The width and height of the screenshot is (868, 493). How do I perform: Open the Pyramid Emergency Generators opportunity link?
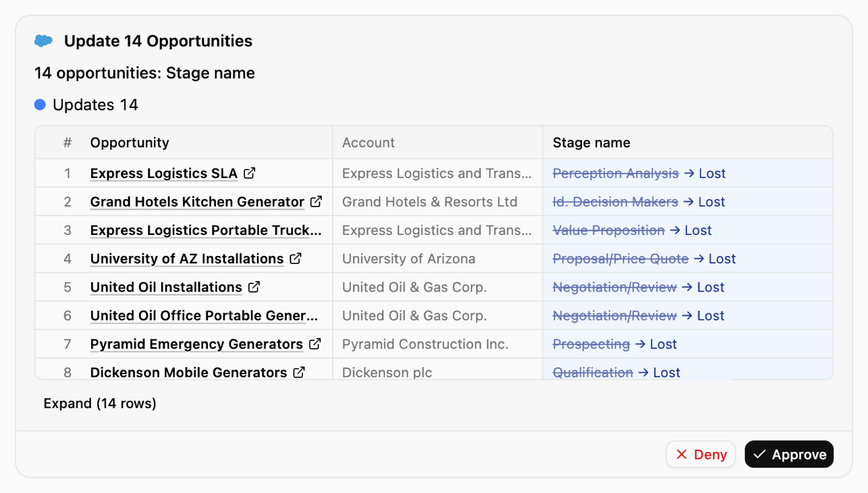(196, 344)
